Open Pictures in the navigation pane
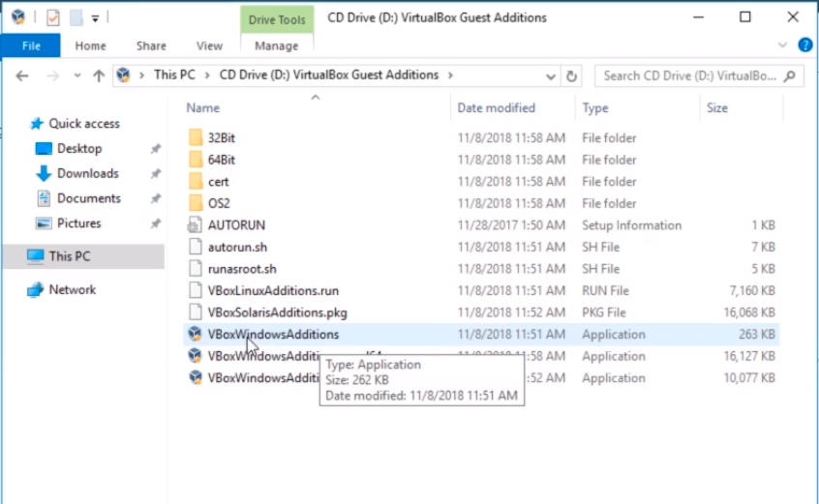This screenshot has width=819, height=504. (78, 223)
